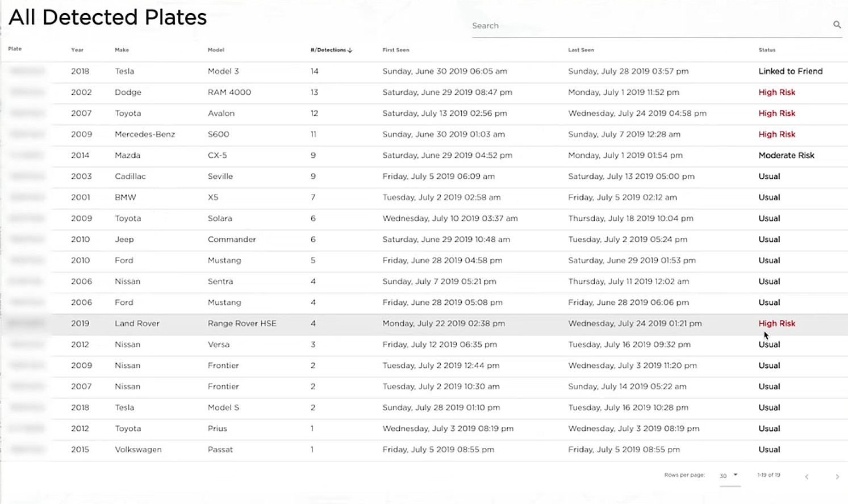Focus the Search input field
Screen dimensions: 848x504
650,26
